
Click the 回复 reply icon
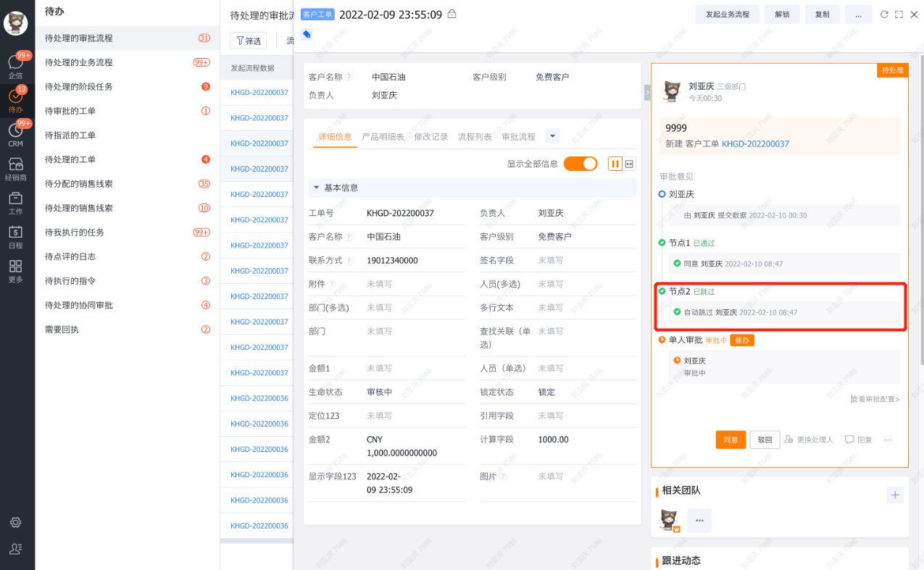coord(849,440)
